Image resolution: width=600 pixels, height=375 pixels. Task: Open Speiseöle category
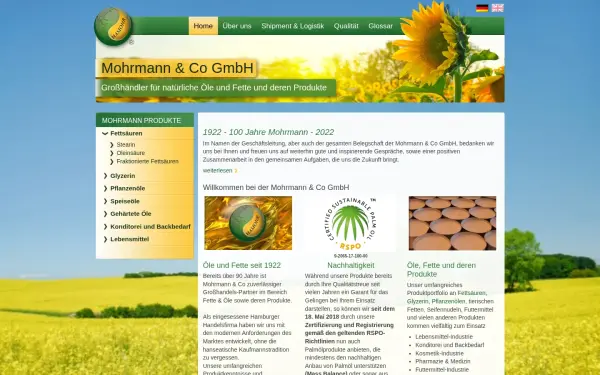125,201
